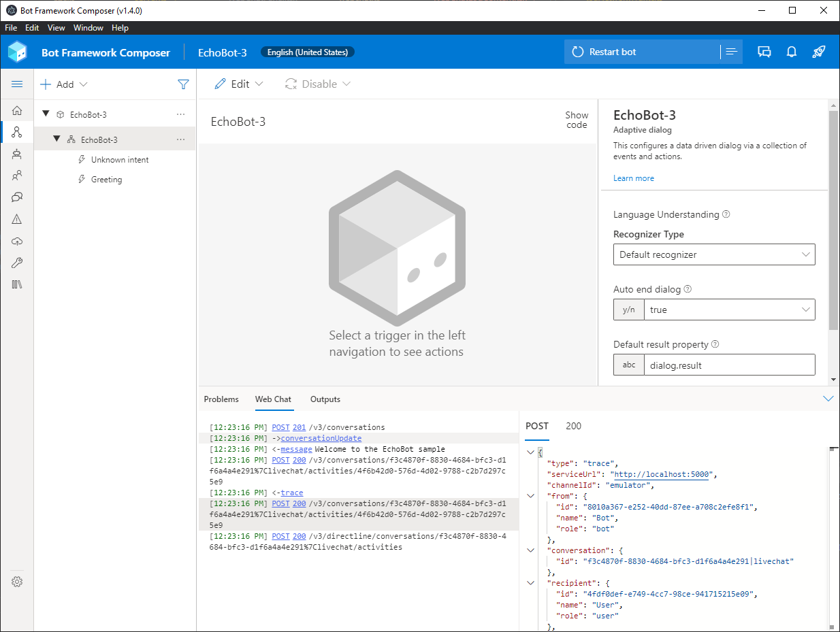This screenshot has height=632, width=840.
Task: Click Language Understanding help icon
Action: [x=726, y=214]
